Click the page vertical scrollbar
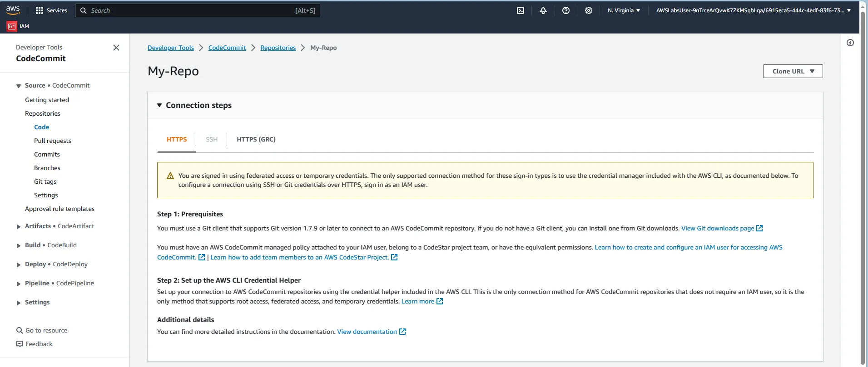Image resolution: width=868 pixels, height=367 pixels. (863, 188)
